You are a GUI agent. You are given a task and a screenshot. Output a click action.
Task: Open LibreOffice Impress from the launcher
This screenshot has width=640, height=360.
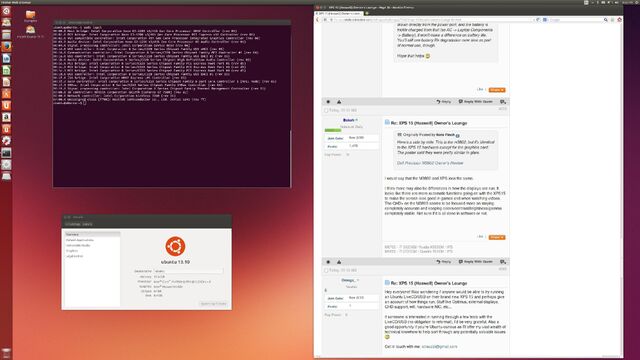point(6,82)
